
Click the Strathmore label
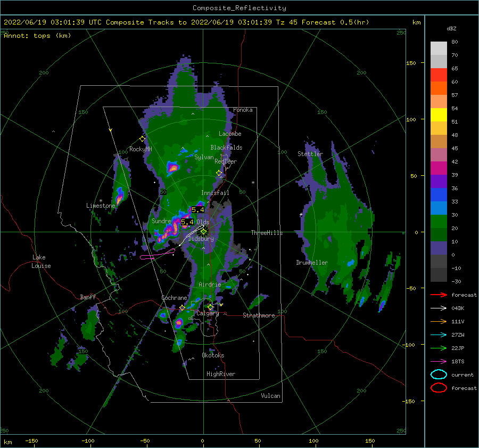coord(259,315)
